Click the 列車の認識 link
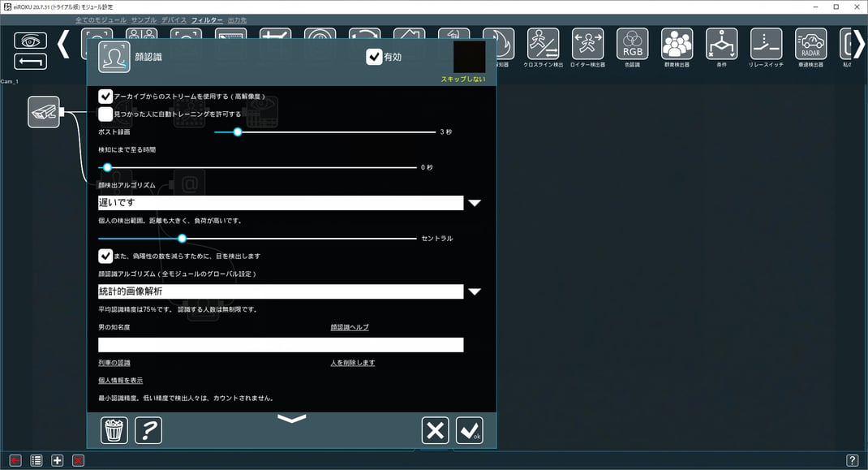 (114, 363)
